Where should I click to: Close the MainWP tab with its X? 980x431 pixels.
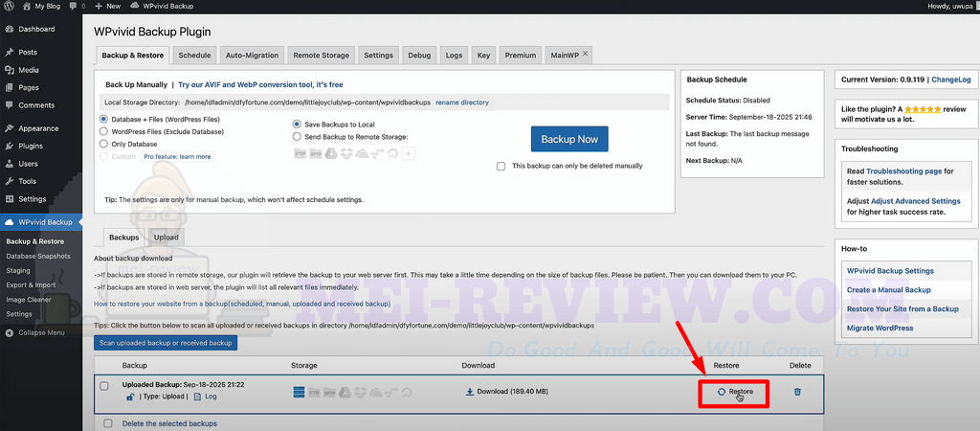(586, 55)
